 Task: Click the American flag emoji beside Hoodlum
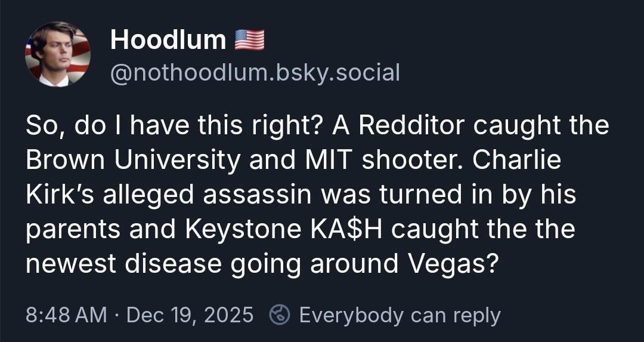249,40
